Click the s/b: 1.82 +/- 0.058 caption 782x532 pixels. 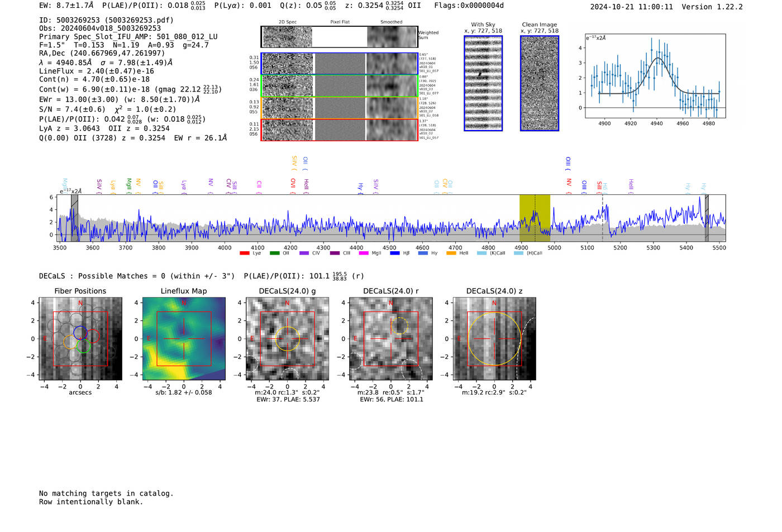(184, 392)
